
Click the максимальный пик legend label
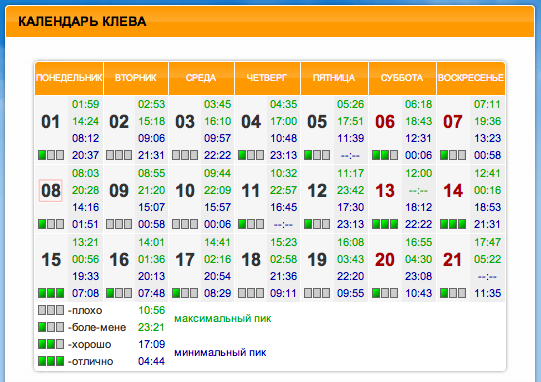click(x=223, y=318)
